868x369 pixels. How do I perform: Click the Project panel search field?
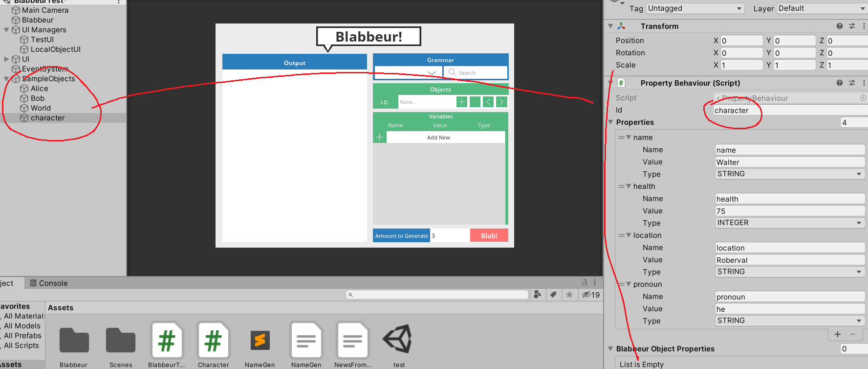coord(437,295)
